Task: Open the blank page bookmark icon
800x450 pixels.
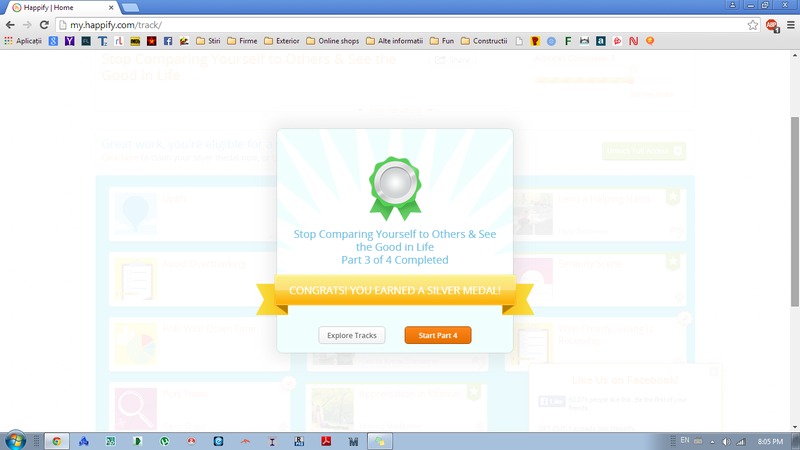Action: pyautogui.click(x=519, y=41)
